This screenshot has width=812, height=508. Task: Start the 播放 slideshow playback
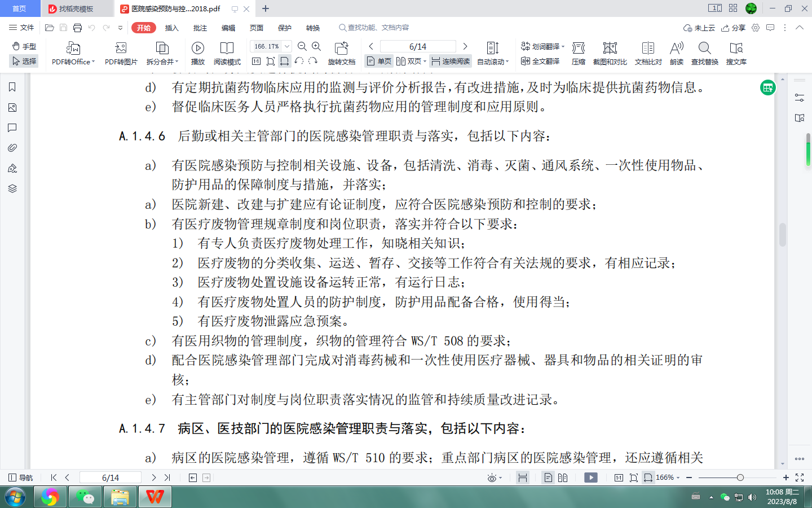[x=197, y=52]
